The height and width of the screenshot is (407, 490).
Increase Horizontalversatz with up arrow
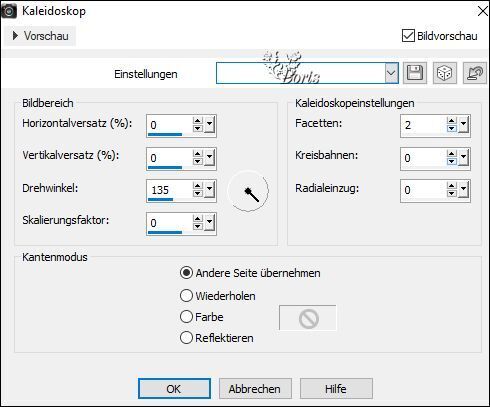point(197,121)
